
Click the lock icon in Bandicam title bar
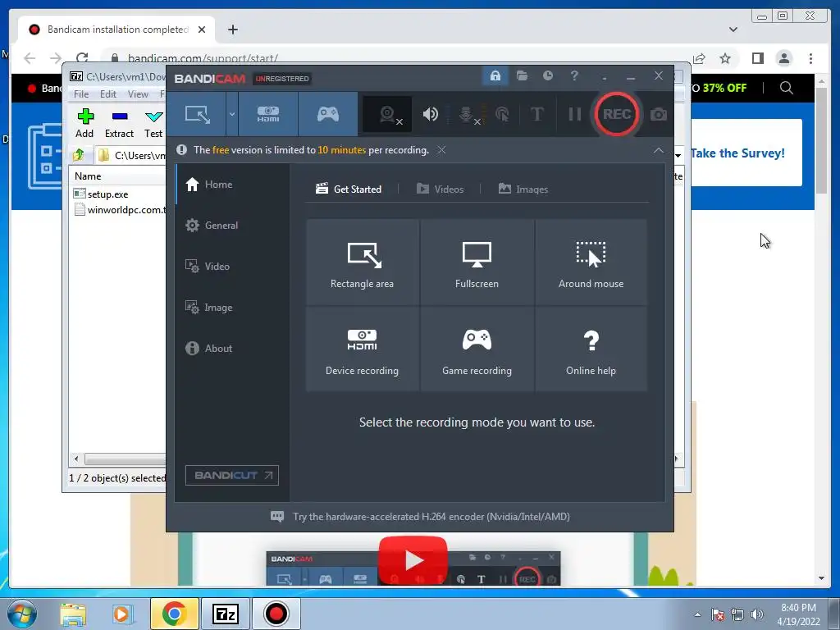click(x=495, y=75)
